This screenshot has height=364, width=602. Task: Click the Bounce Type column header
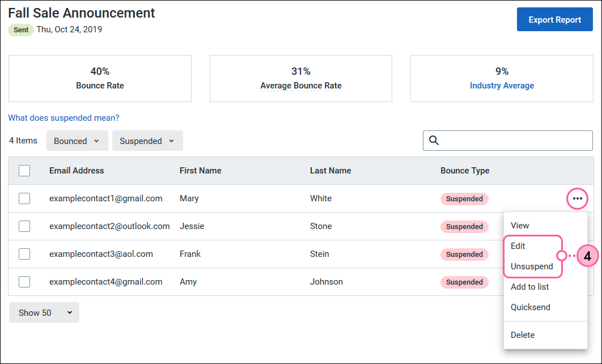click(465, 171)
